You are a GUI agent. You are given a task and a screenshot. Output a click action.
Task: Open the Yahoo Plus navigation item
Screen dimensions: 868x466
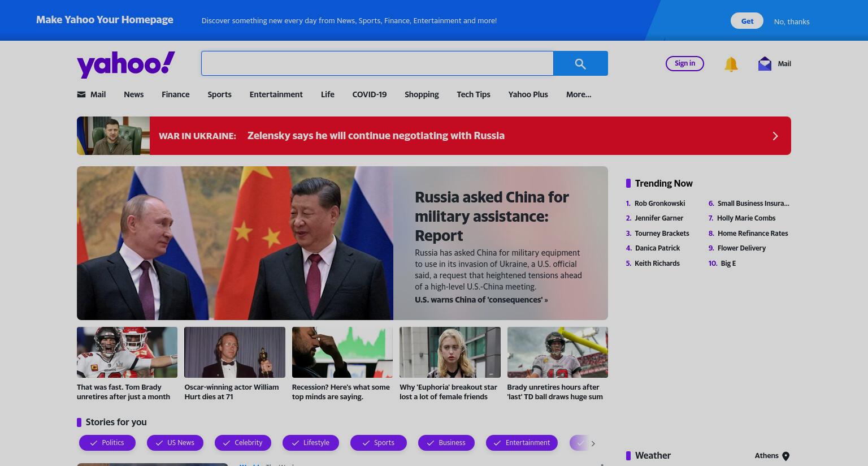click(528, 94)
